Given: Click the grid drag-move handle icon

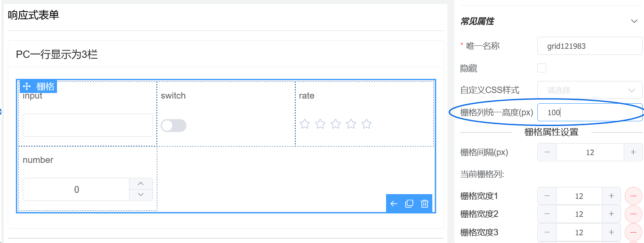Looking at the screenshot, I should point(27,86).
